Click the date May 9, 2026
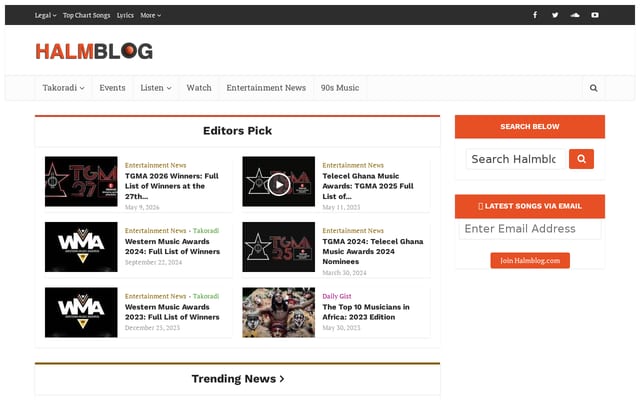 pos(142,207)
